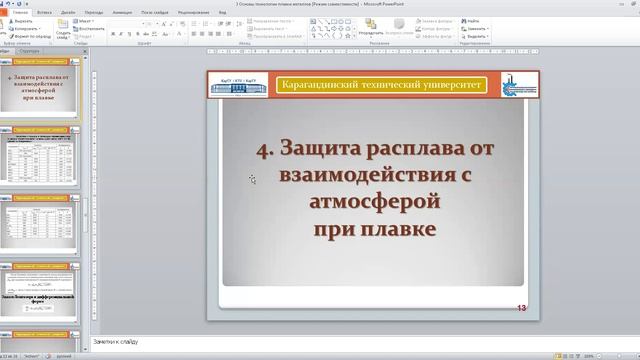
Task: Click the decrease list level icon
Action: [220, 24]
